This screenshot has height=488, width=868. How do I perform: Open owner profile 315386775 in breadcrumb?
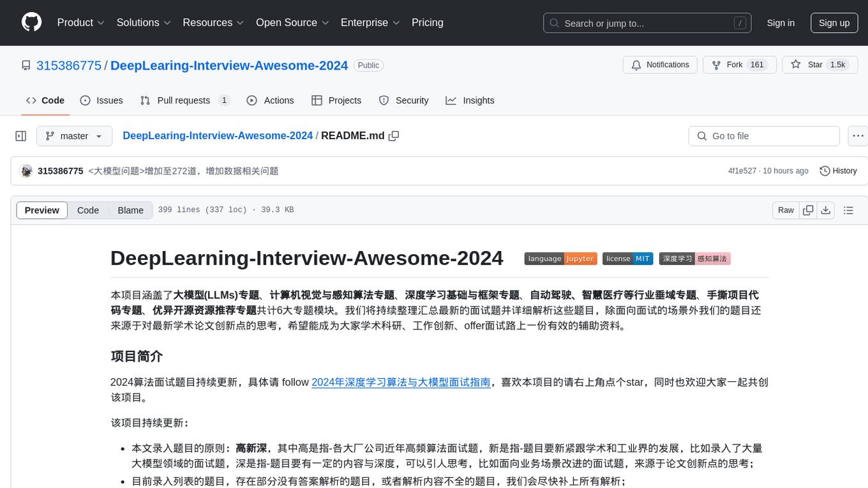(x=69, y=65)
